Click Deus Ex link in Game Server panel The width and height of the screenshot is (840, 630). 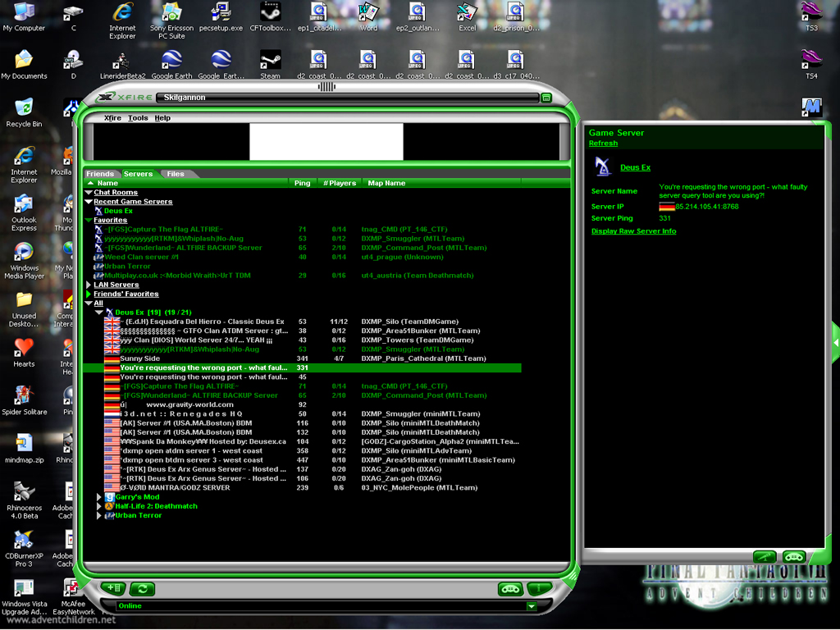click(x=636, y=167)
